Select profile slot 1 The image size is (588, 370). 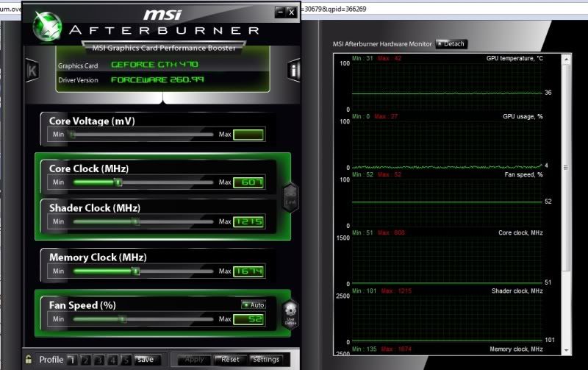72,360
